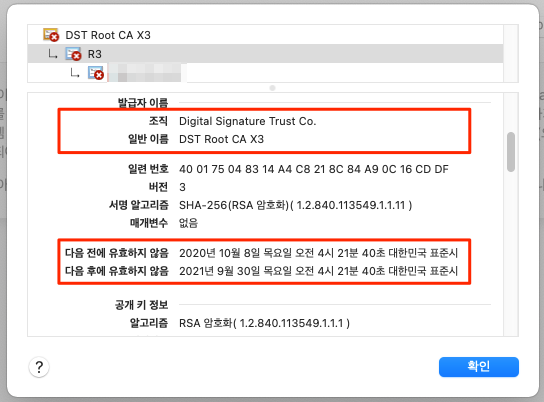Click the serial number value 40 01 75 04

[x=314, y=169]
